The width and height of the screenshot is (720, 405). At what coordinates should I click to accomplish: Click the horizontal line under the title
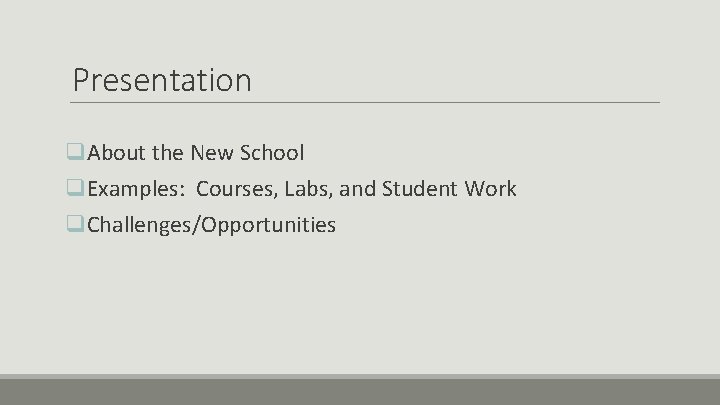[366, 102]
